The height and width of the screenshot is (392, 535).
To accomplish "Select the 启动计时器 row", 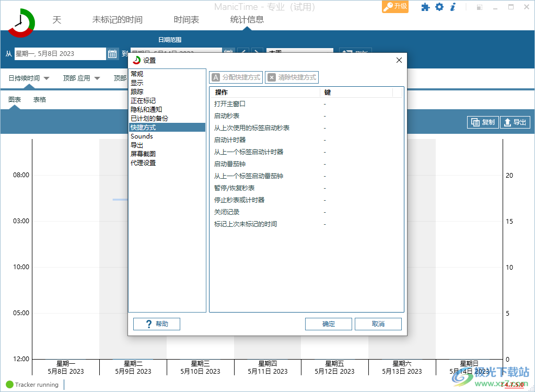I will [306, 140].
